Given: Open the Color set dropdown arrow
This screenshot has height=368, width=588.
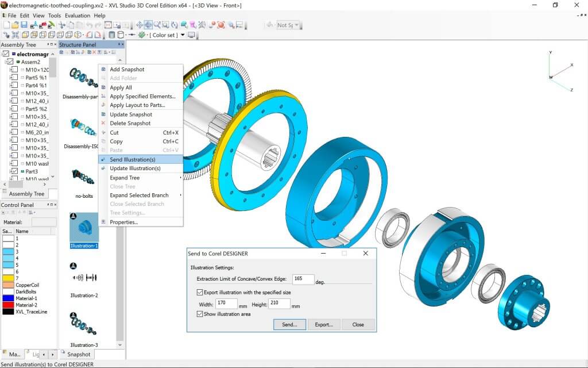Looking at the screenshot, I should (x=183, y=35).
